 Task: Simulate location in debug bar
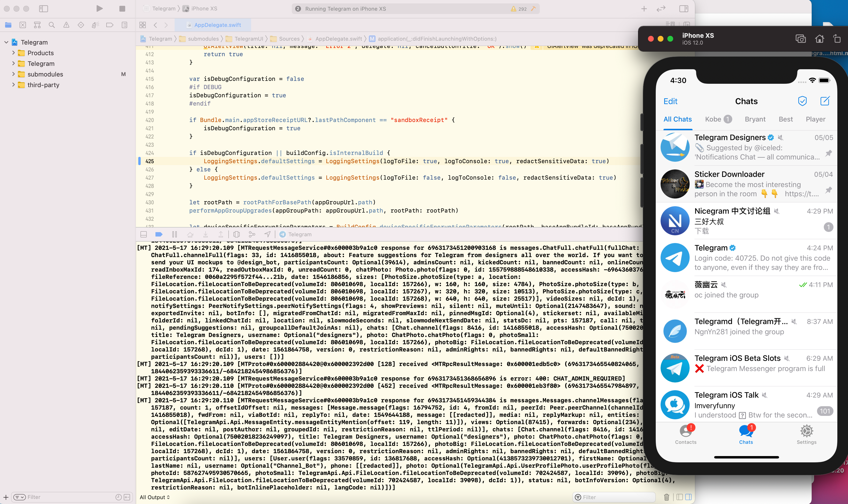267,234
